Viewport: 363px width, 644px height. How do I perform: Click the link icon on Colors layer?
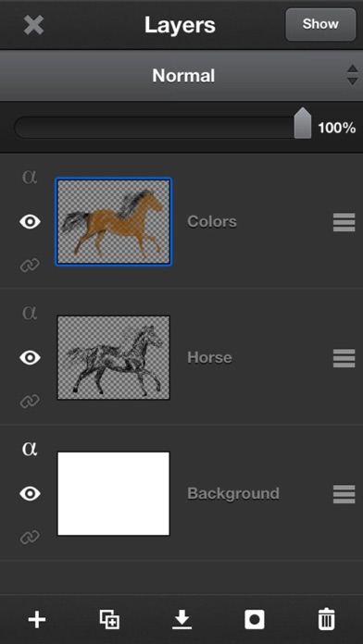(30, 266)
